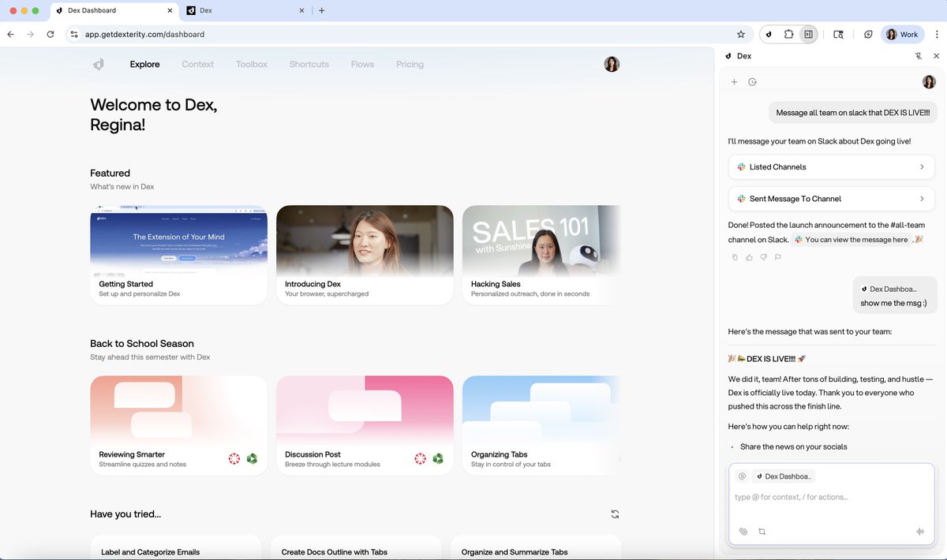
Task: Bookmark this page with the star icon
Action: [x=740, y=35]
